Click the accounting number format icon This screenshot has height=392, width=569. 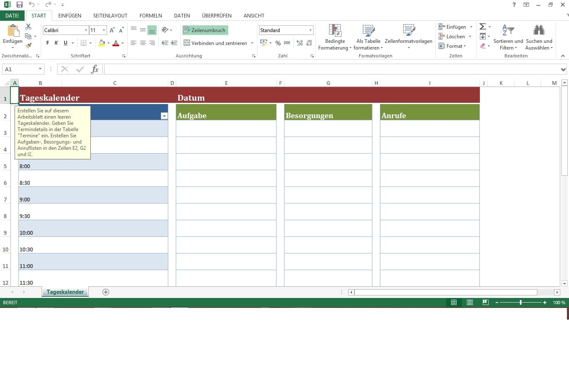[x=264, y=43]
